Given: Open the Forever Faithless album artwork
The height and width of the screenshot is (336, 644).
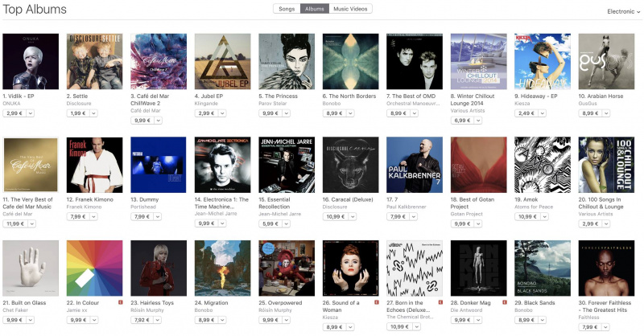Looking at the screenshot, I should 607,268.
